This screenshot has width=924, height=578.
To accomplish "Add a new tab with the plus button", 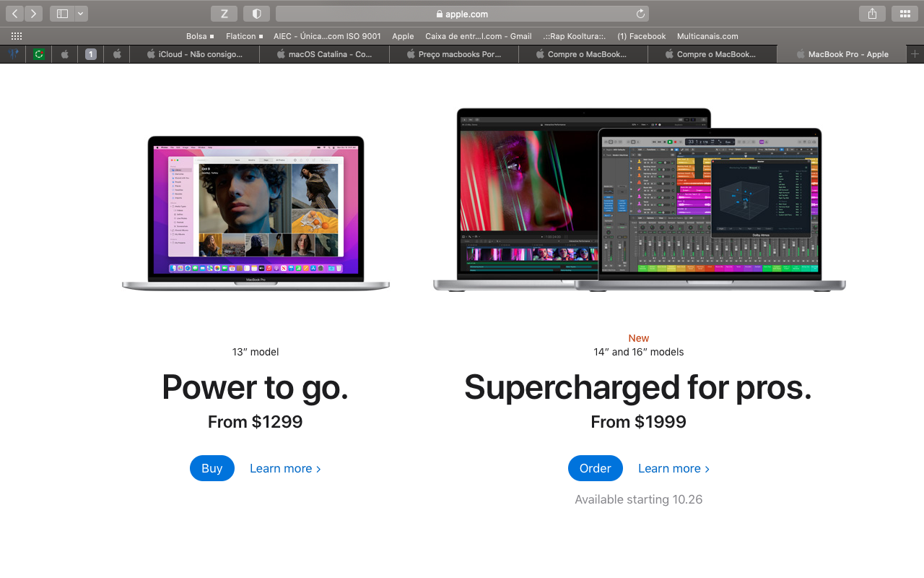I will click(915, 54).
